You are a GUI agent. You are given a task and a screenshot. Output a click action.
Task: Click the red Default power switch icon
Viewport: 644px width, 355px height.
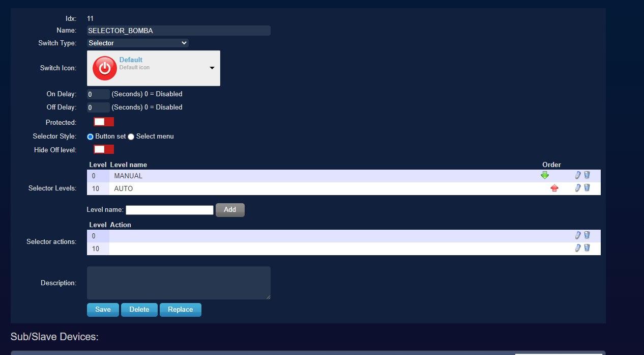pos(104,68)
